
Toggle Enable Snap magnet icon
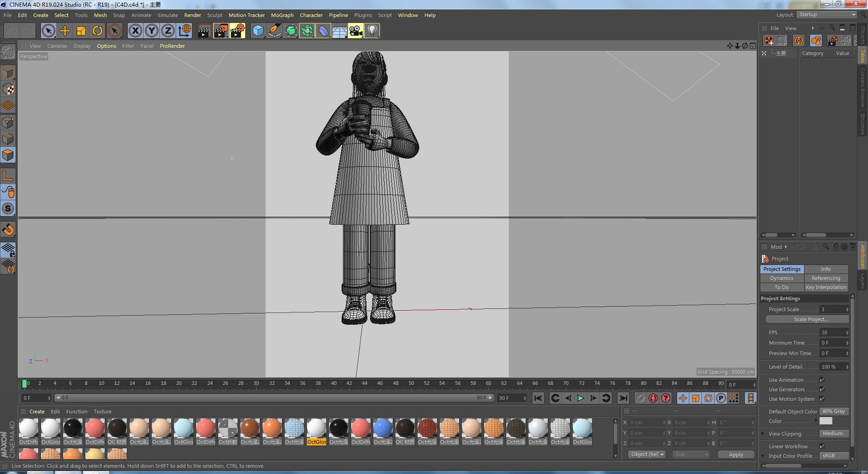point(8,230)
